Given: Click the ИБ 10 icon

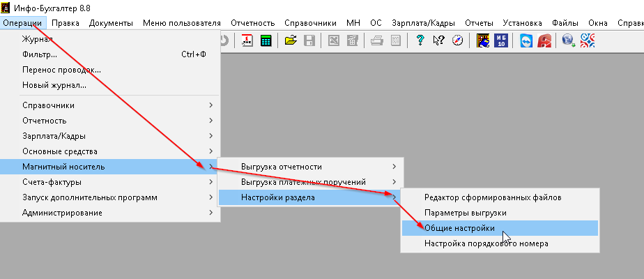Looking at the screenshot, I should [502, 40].
